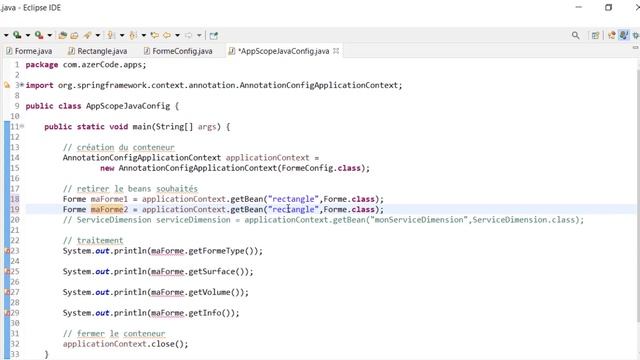This screenshot has height=360, width=640.
Task: Open the magnifier Quick Access search
Action: click(x=576, y=36)
